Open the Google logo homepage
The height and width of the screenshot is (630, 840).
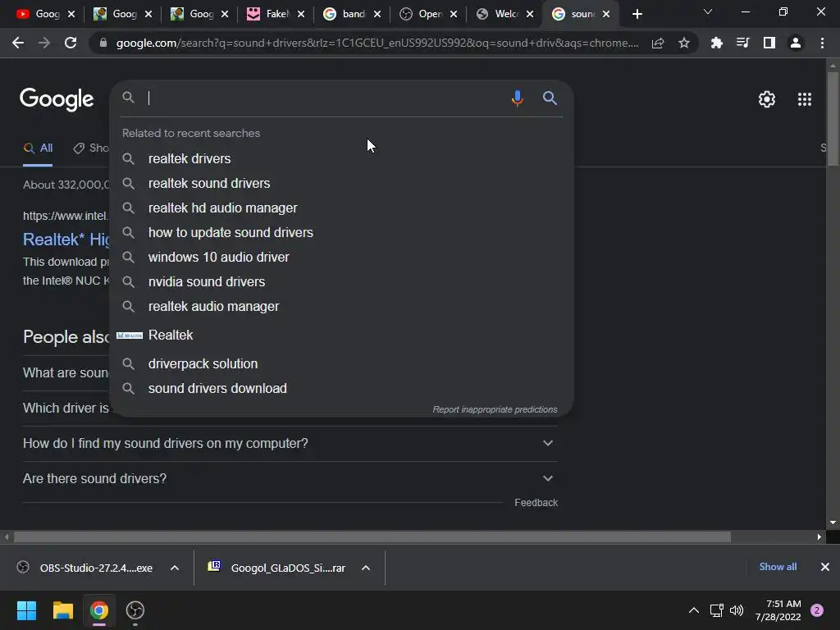click(x=57, y=99)
